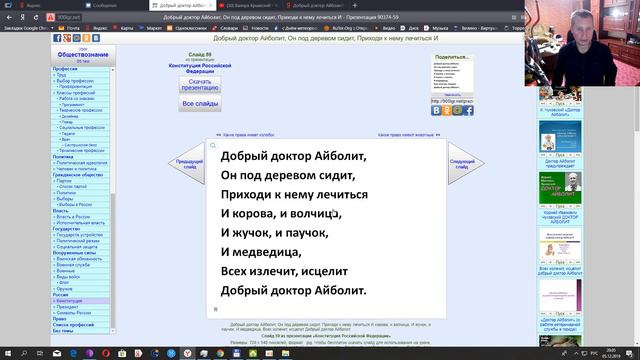Open Словари bookmark

point(225,28)
